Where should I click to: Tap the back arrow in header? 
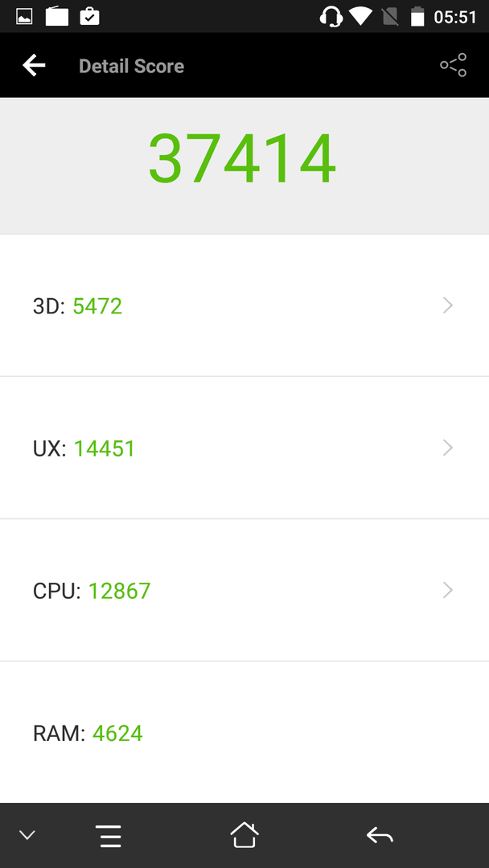(x=34, y=66)
